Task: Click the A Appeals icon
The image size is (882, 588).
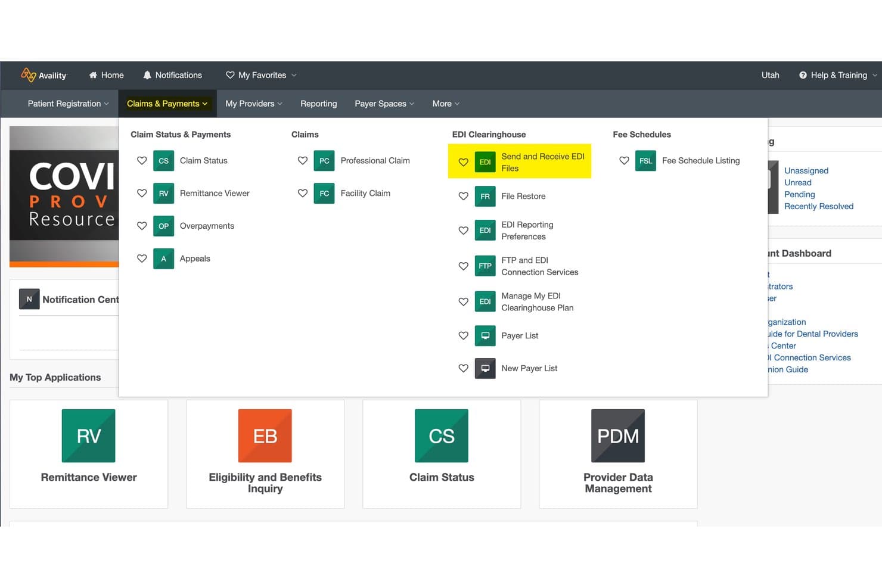Action: click(163, 259)
